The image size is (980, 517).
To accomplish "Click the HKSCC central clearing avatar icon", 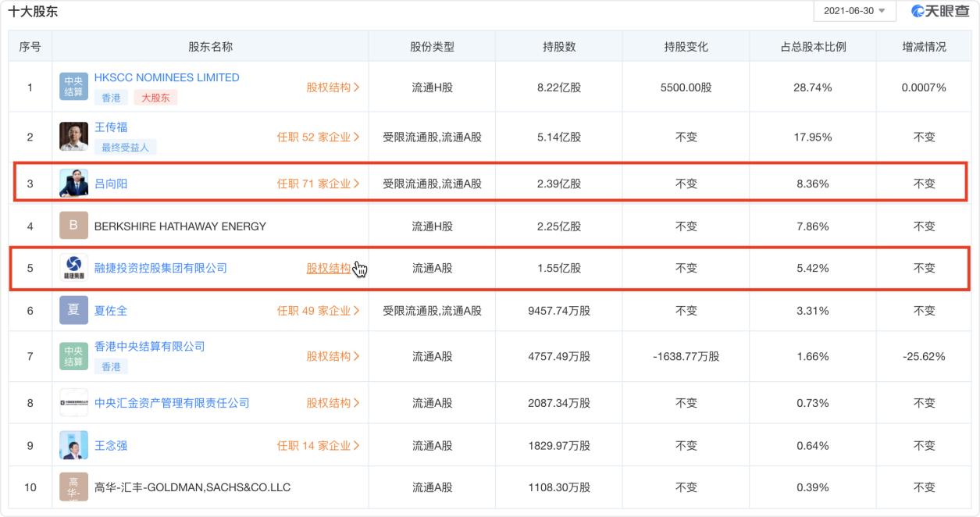I will [73, 84].
